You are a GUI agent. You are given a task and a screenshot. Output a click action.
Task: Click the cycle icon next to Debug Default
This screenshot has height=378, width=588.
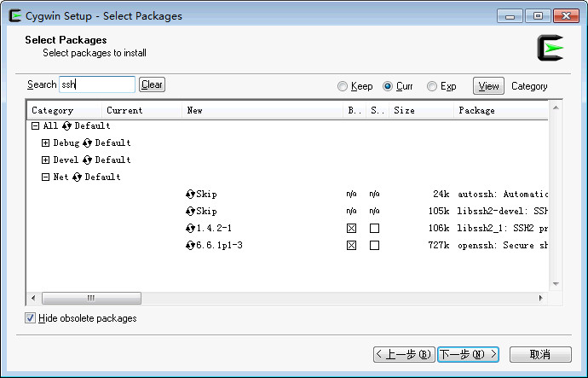[88, 143]
